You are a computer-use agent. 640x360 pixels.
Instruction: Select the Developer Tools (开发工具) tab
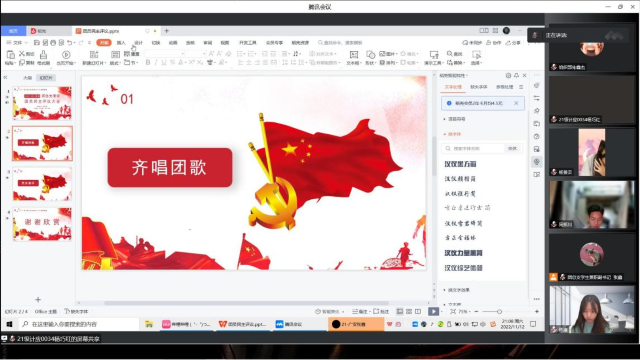(x=247, y=42)
